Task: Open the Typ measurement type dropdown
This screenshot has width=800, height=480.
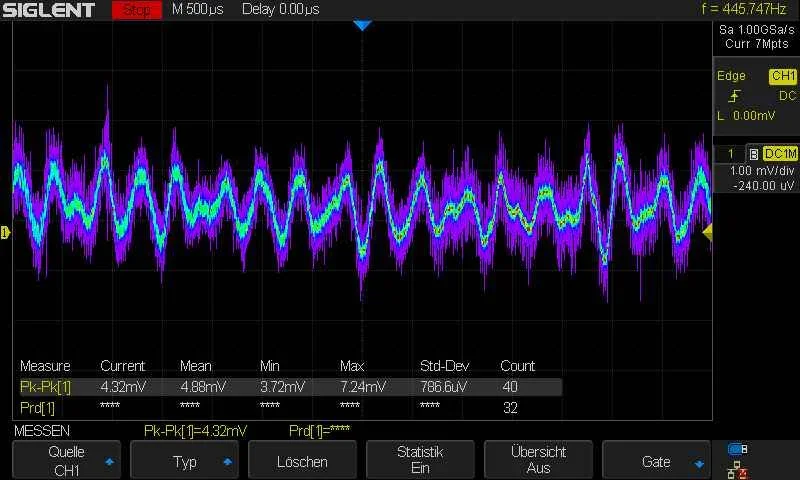Action: [x=189, y=461]
